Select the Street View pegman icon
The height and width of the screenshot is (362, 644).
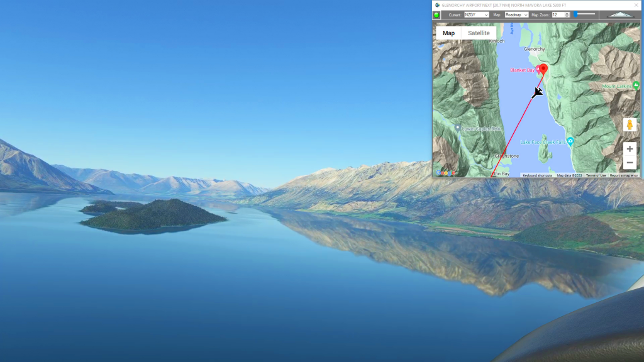[630, 124]
